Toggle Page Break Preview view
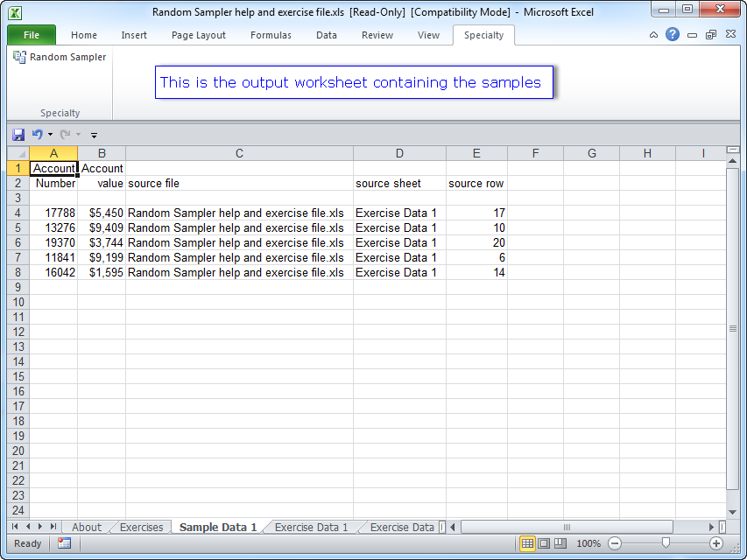This screenshot has height=560, width=747. (x=560, y=543)
